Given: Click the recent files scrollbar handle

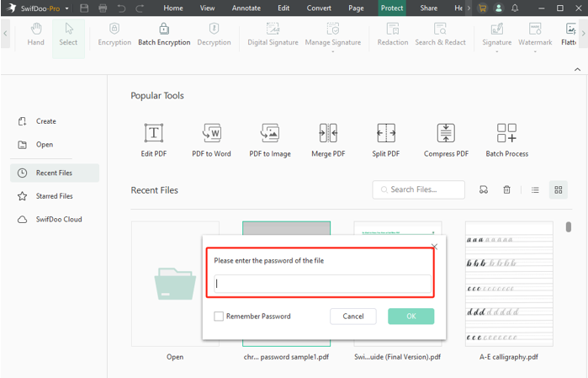Looking at the screenshot, I should 569,226.
